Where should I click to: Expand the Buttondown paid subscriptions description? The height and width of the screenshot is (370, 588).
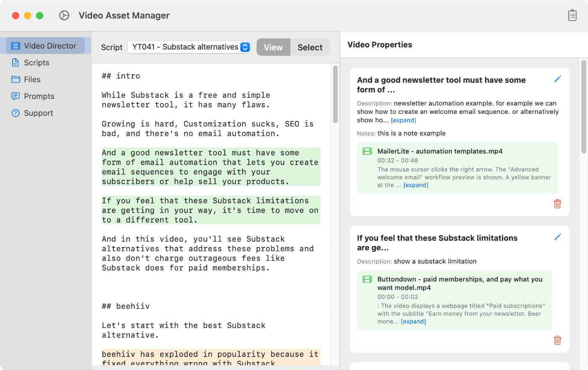point(413,321)
